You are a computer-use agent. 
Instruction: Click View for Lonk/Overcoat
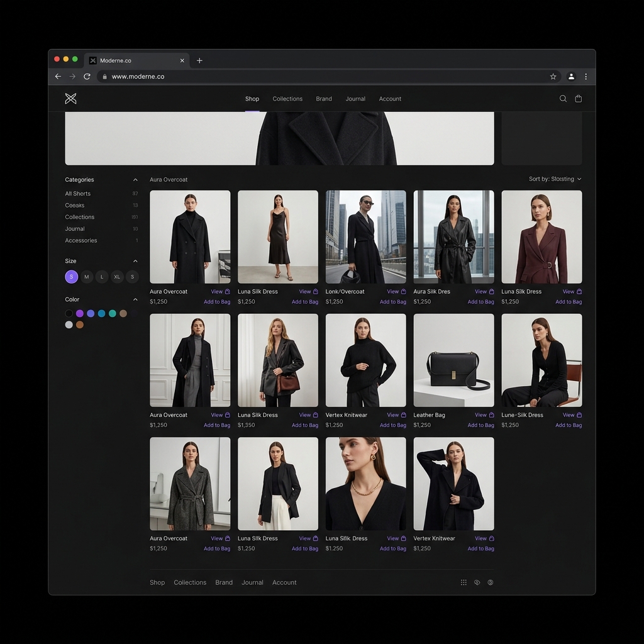(392, 292)
